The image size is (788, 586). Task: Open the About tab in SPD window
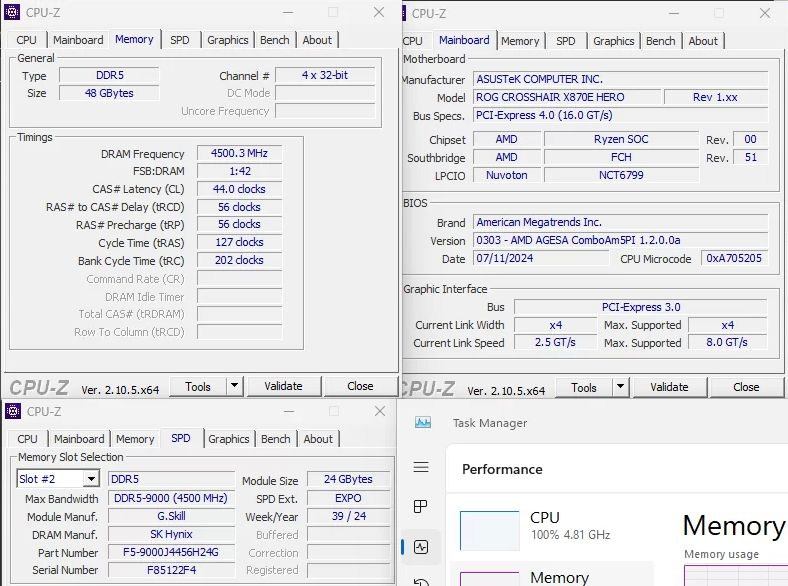pyautogui.click(x=318, y=439)
